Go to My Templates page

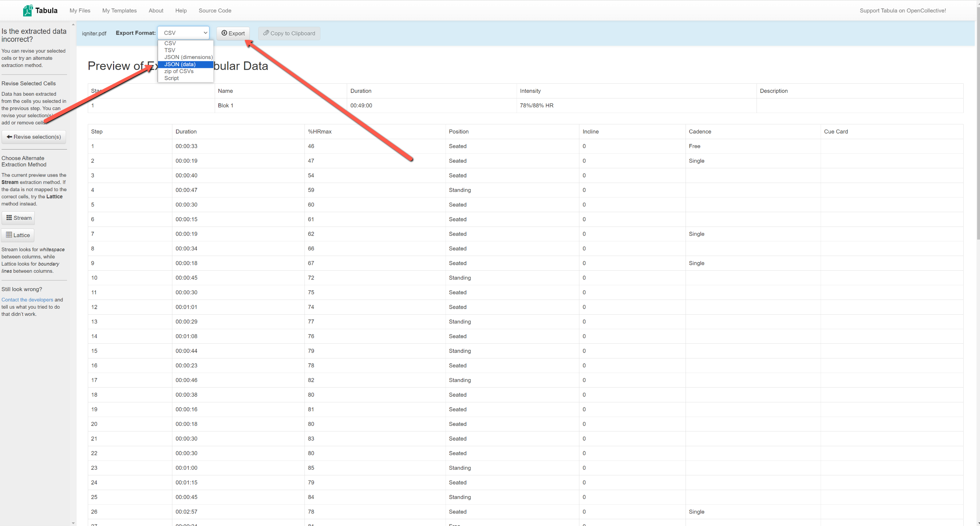[119, 10]
